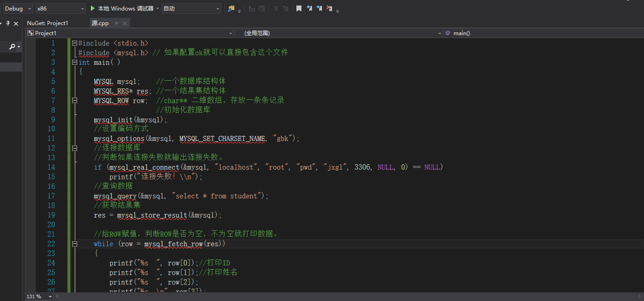Screen dimensions: 644x301
Task: Switch to the NuGet: Project1 tab
Action: pyautogui.click(x=47, y=22)
